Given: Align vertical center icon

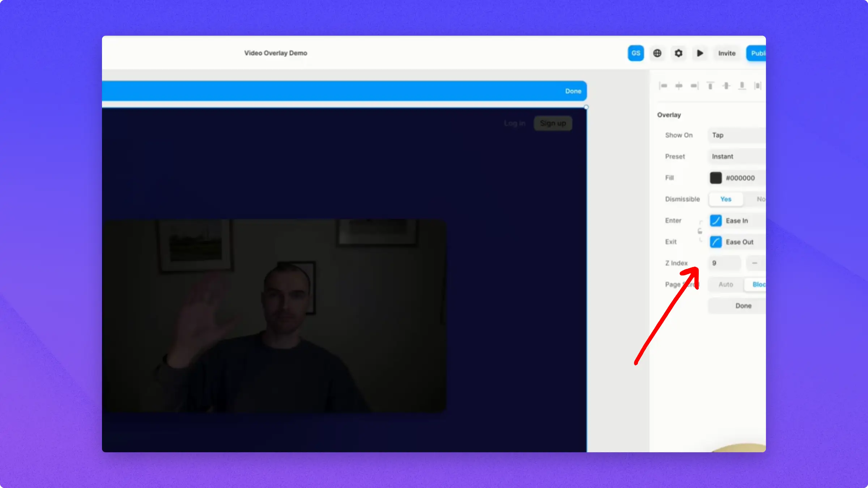Looking at the screenshot, I should (726, 86).
